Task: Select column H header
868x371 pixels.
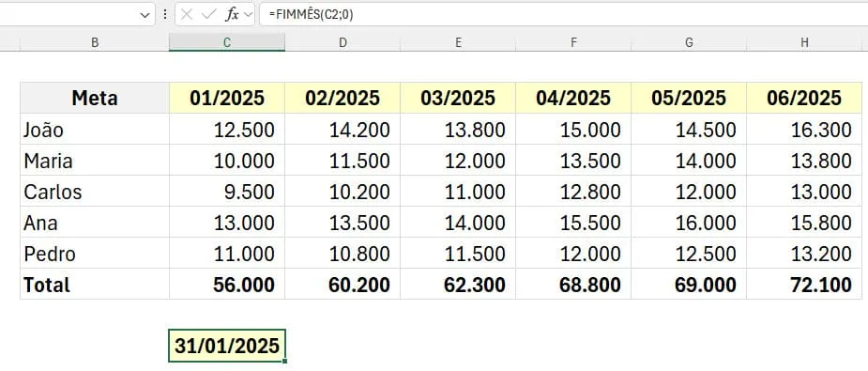Action: point(804,42)
